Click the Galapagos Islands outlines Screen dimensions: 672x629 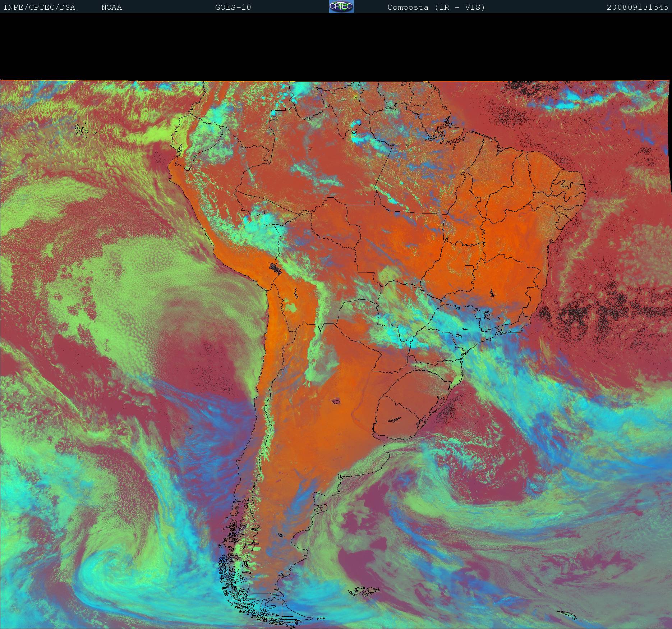[x=85, y=130]
